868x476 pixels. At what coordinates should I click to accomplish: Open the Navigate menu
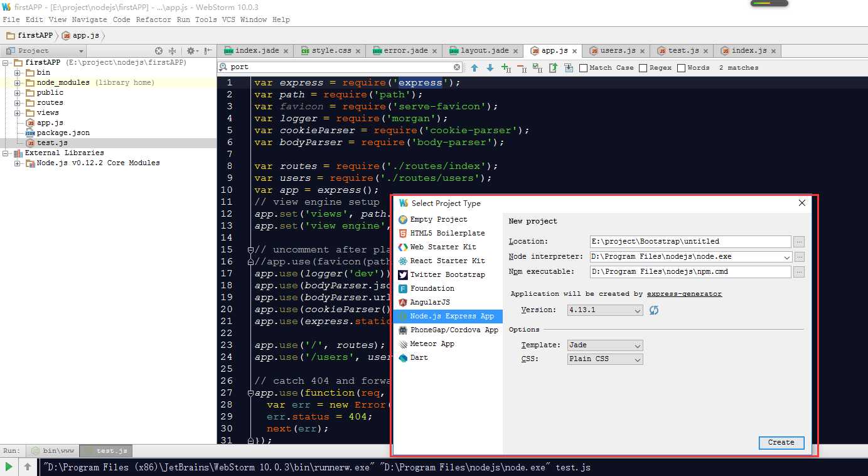click(x=89, y=19)
